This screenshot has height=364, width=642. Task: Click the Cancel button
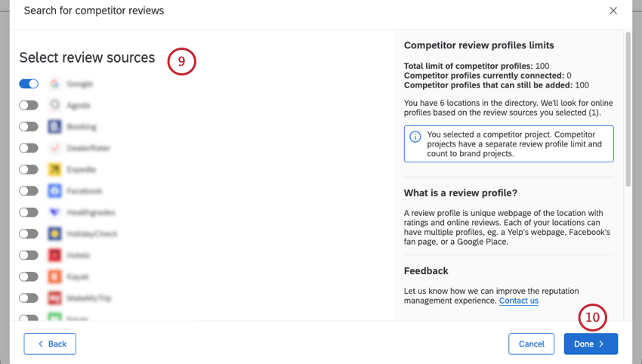(x=531, y=344)
